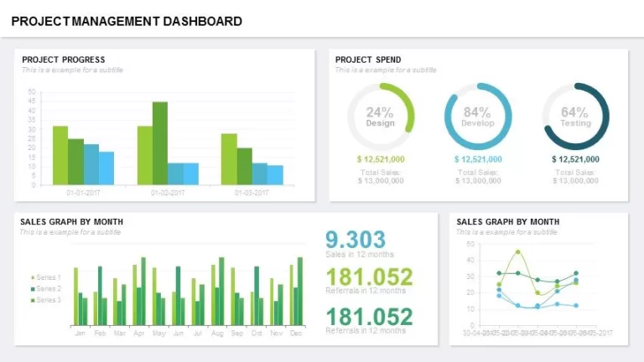Click the blue $ 12,521,000 Develop amount
The height and width of the screenshot is (362, 644).
point(478,159)
